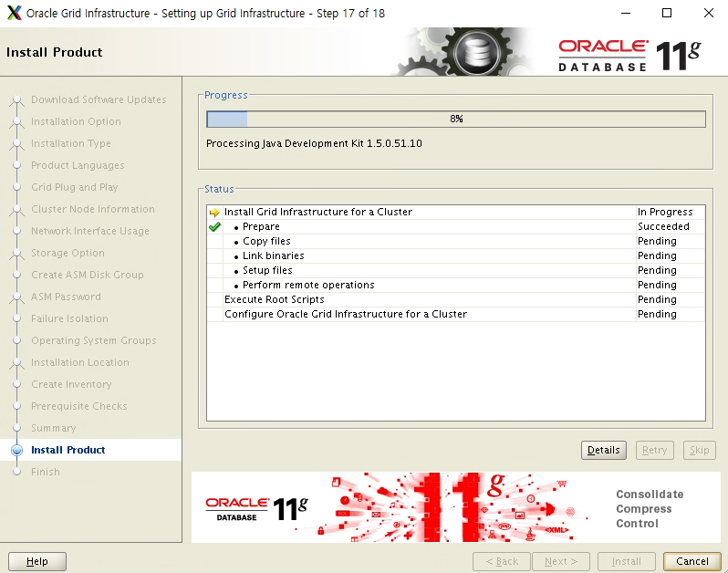This screenshot has width=728, height=573.
Task: Click 'Processing Java Development Kit 1.5.0.51.10' text
Action: pyautogui.click(x=314, y=143)
